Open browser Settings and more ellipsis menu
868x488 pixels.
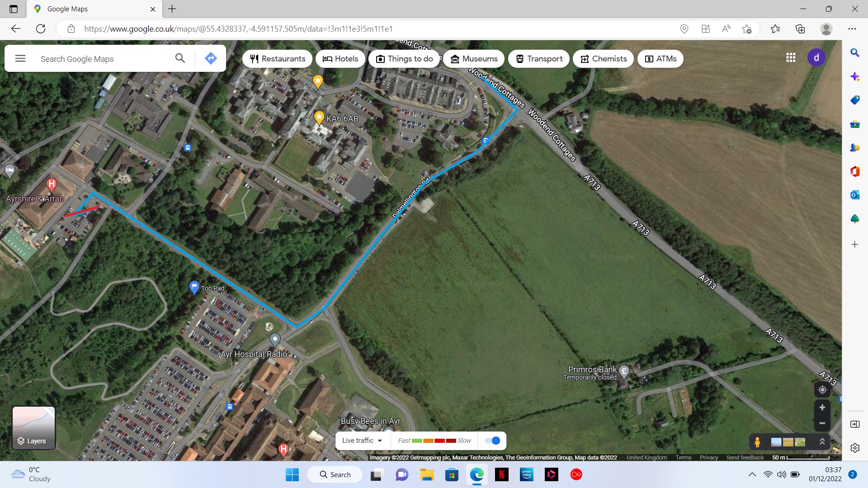[x=852, y=29]
